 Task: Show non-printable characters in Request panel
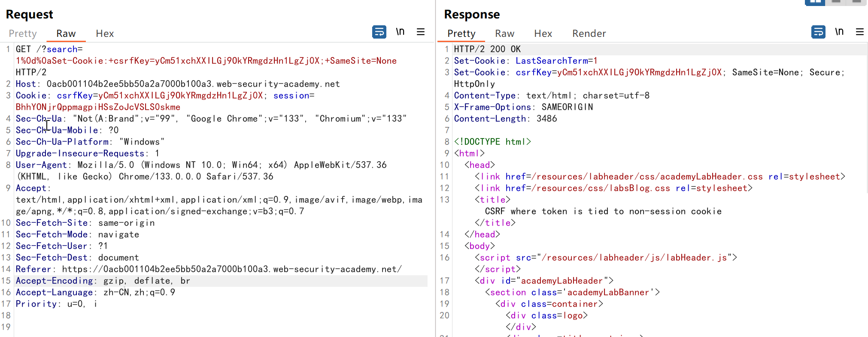click(x=400, y=32)
